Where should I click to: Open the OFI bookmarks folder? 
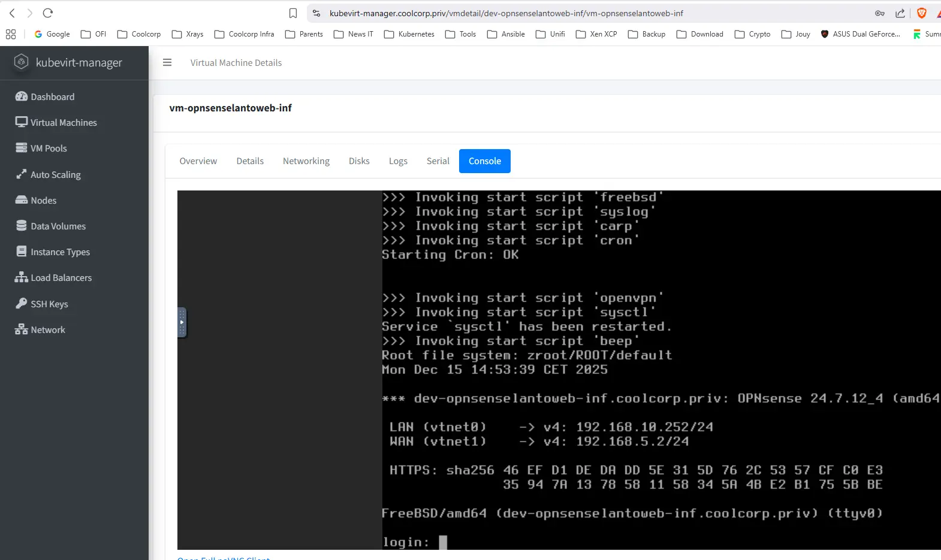94,34
